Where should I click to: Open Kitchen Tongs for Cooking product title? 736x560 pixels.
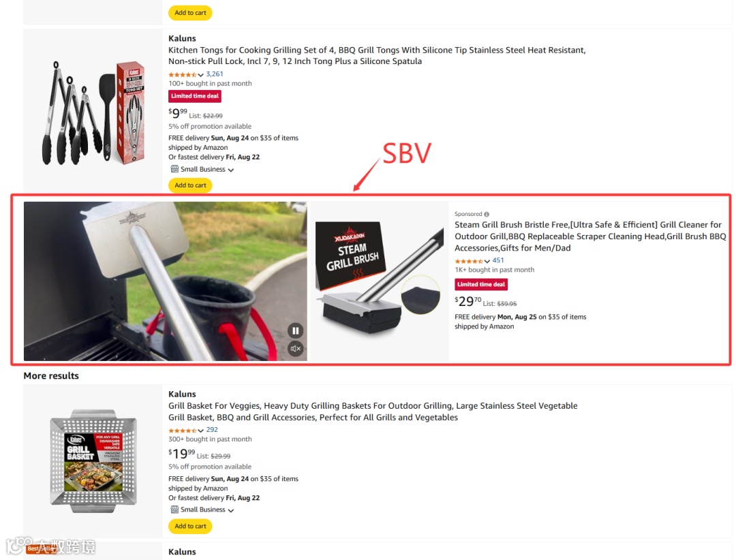coord(377,56)
